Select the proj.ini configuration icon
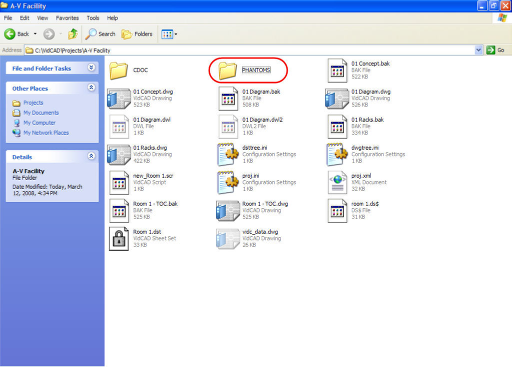 pyautogui.click(x=228, y=182)
